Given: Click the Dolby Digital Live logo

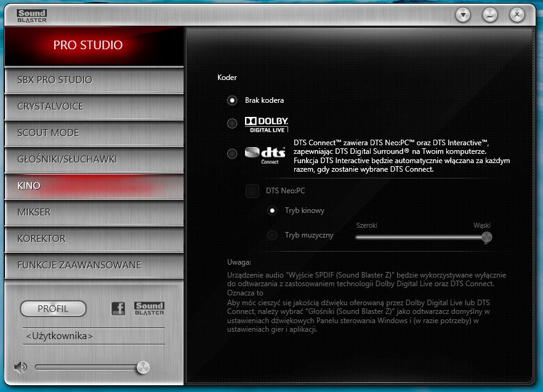Looking at the screenshot, I should point(267,125).
